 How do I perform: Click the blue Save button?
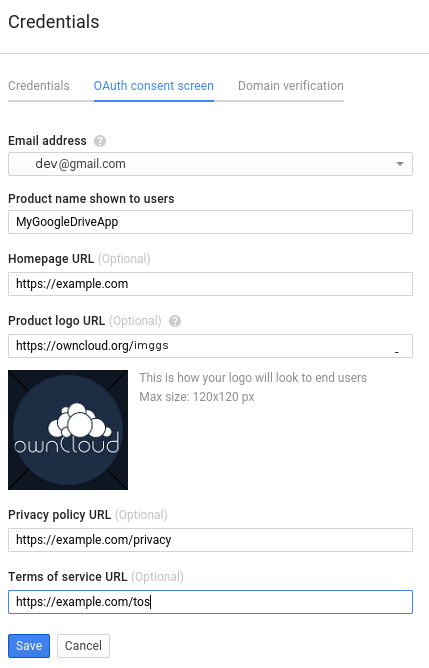click(x=29, y=646)
